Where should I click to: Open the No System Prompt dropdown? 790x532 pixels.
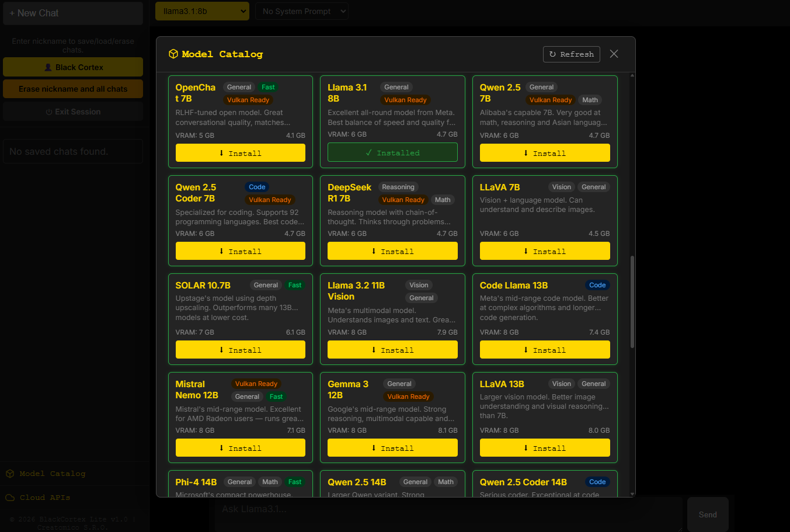coord(301,11)
